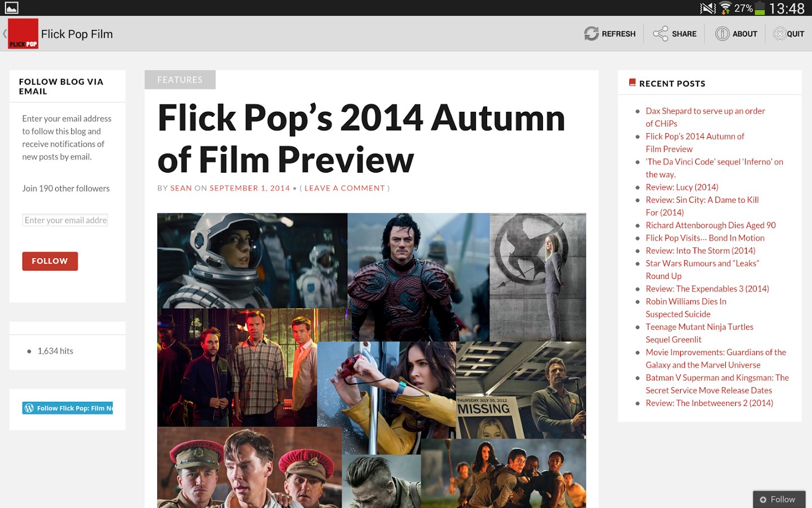This screenshot has height=508, width=812.
Task: Tap the Refresh circular arrows icon
Action: (x=591, y=34)
